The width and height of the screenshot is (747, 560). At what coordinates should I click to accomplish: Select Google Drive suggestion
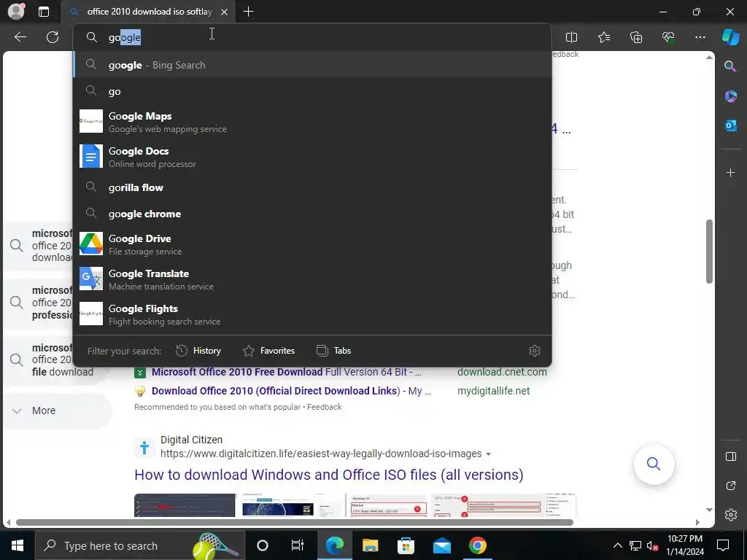(x=312, y=244)
